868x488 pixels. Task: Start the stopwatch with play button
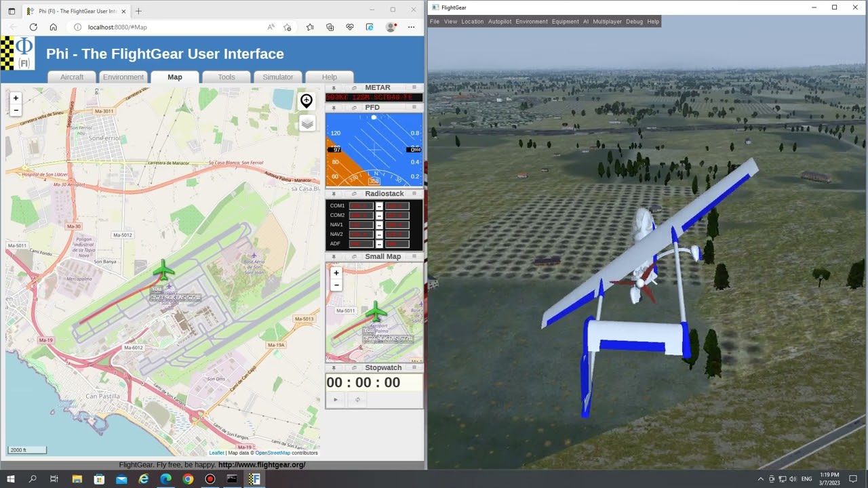(x=335, y=400)
